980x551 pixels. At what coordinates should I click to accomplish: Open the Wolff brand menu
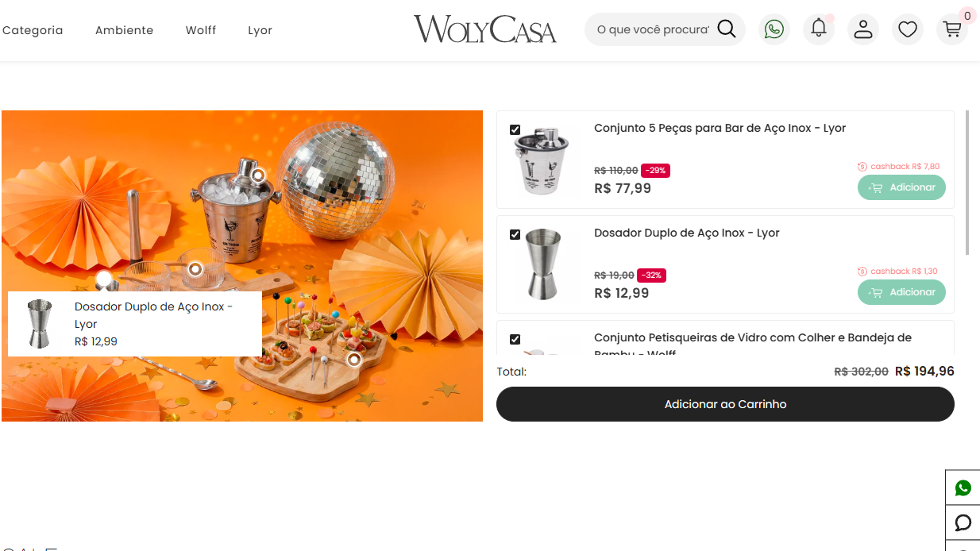(201, 30)
